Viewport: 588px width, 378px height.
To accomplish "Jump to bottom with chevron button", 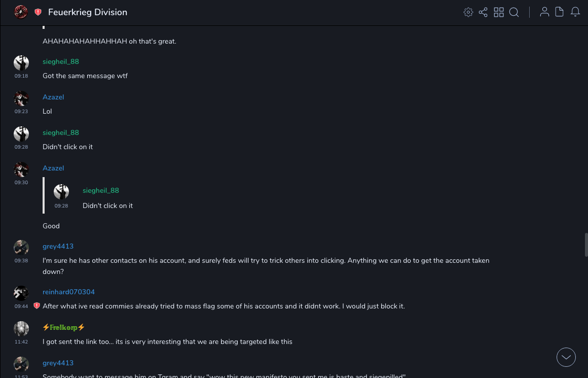I will point(566,357).
